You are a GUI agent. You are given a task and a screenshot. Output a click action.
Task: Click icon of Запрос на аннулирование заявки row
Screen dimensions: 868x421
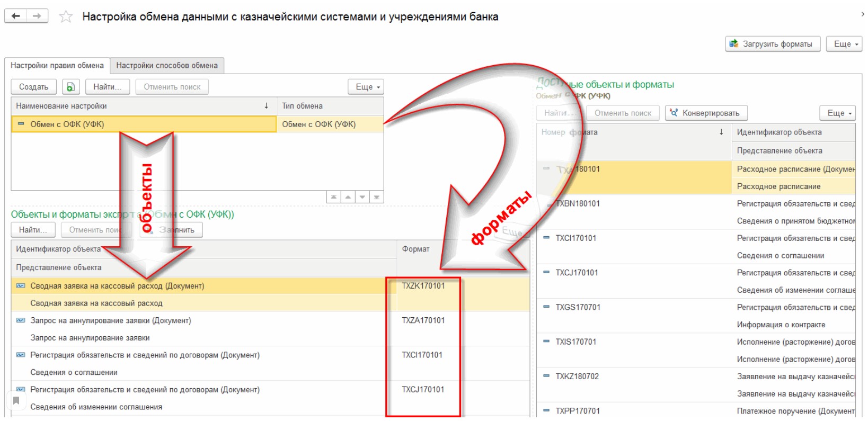coord(21,320)
